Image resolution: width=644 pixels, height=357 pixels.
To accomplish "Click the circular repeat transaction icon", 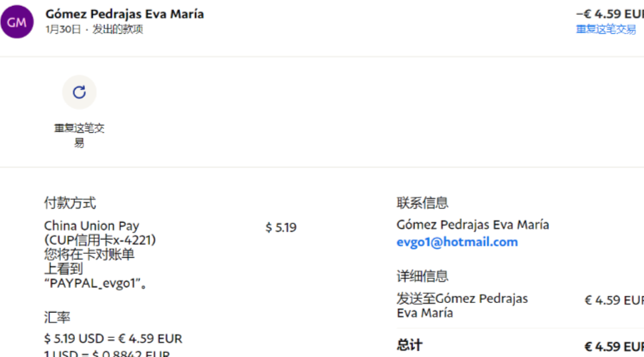I will coord(79,92).
